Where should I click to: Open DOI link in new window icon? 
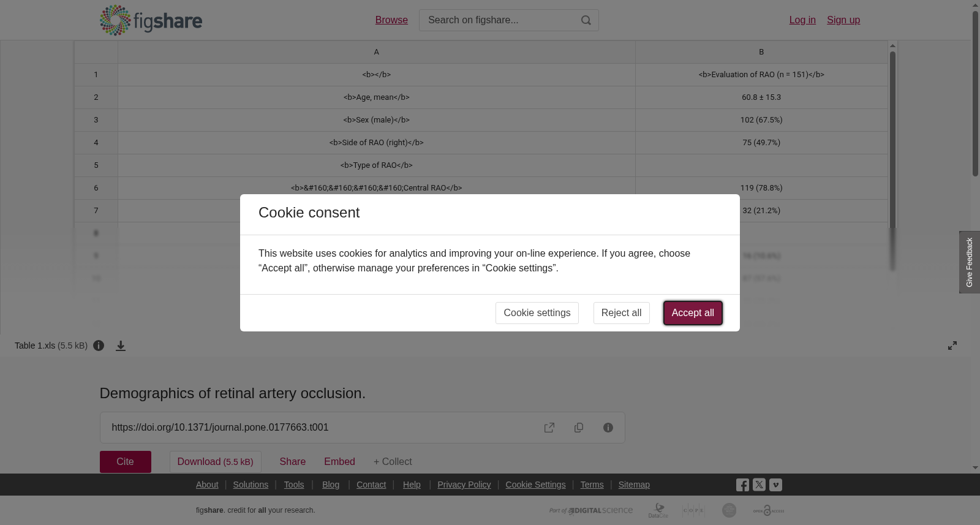coord(549,428)
